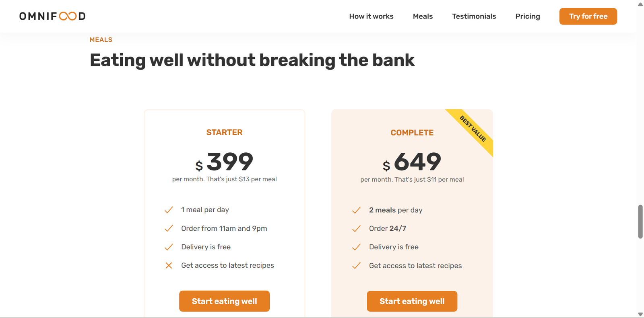Click Complete plan's latest recipes checkmark
Viewport: 644px width, 318px height.
(356, 266)
